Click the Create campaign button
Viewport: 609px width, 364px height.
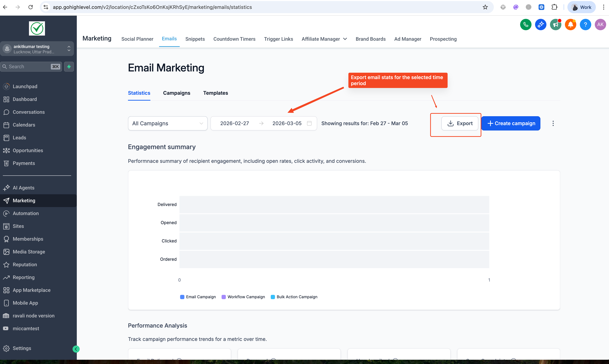click(x=511, y=123)
